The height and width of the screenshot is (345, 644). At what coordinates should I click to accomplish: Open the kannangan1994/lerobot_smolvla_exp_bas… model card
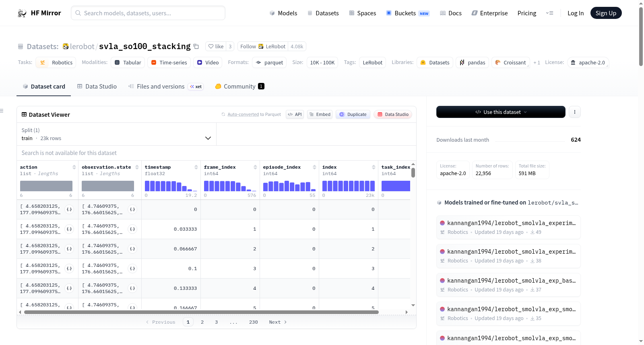click(x=508, y=285)
